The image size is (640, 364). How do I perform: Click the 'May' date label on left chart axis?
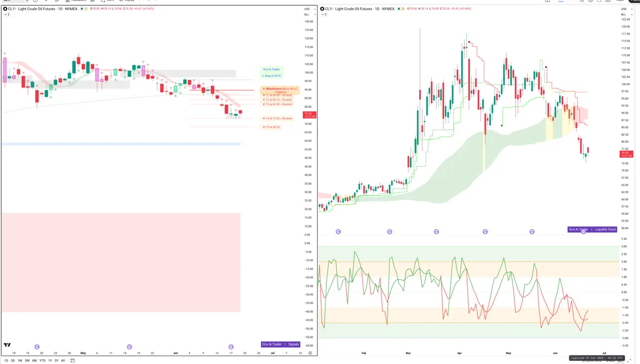pyautogui.click(x=83, y=353)
